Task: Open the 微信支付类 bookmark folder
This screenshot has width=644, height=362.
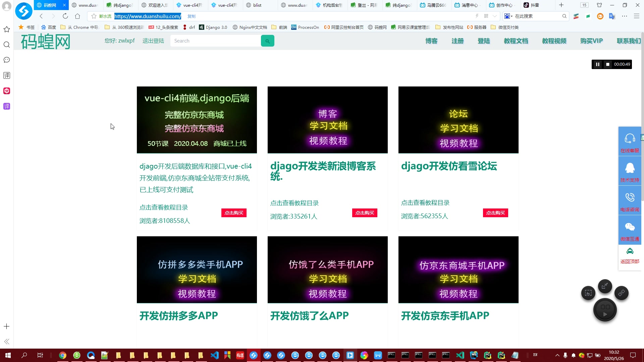Action: tap(504, 27)
